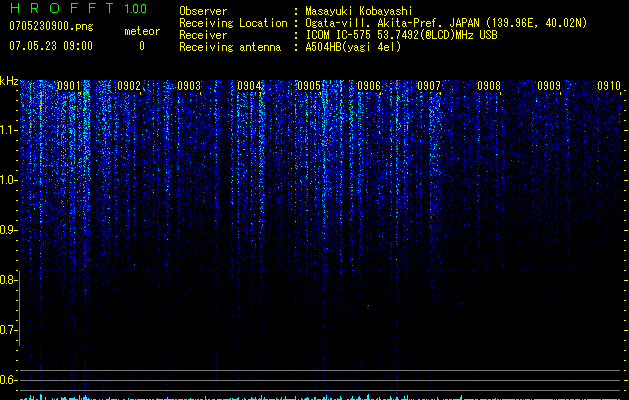This screenshot has width=629, height=400.
Task: Click the 0901 time marker
Action: click(69, 86)
